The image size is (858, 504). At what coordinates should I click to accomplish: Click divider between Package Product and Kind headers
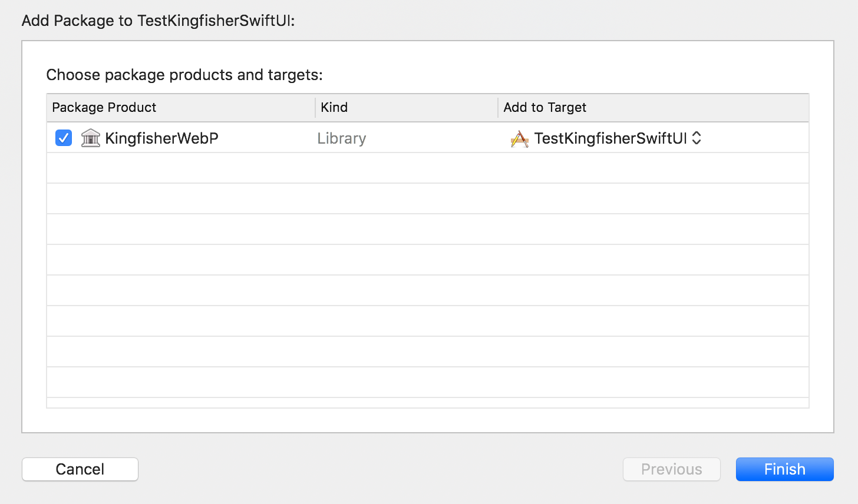tap(315, 107)
